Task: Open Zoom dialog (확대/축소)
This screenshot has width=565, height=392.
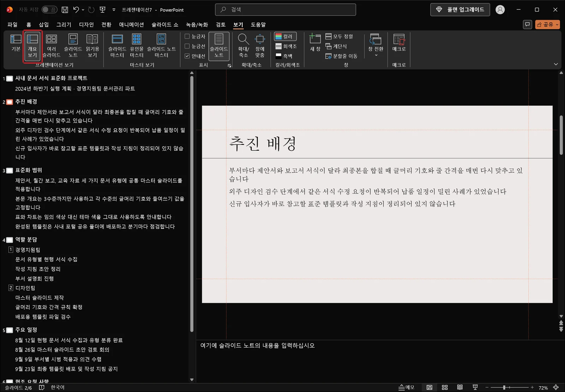Action: 244,46
